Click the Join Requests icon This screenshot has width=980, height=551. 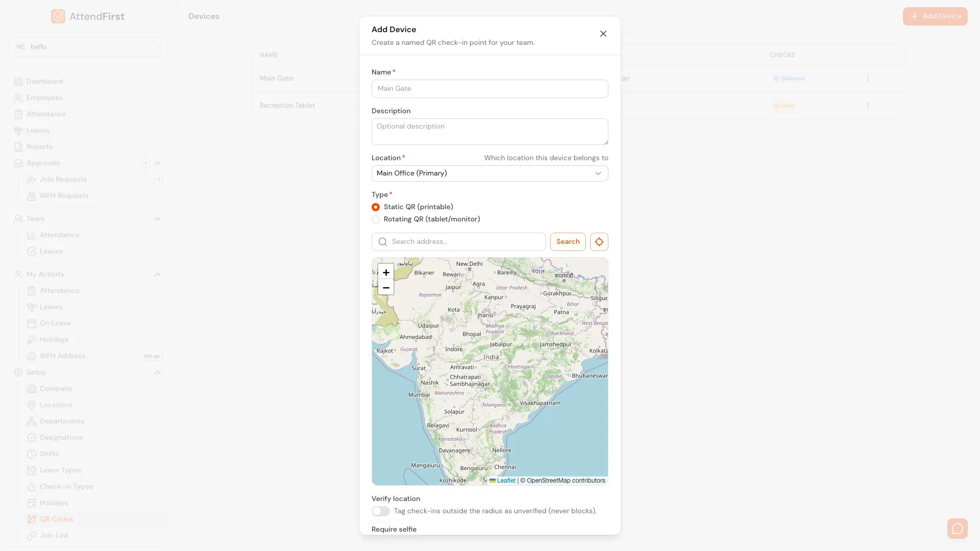click(x=32, y=180)
